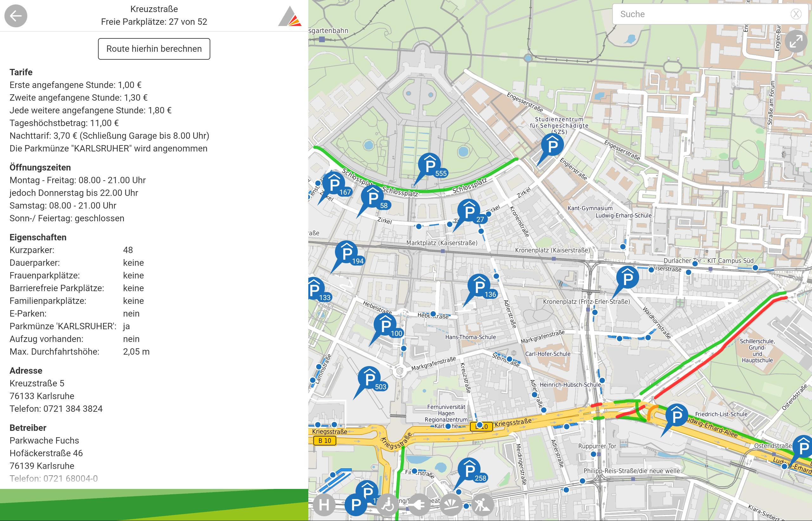Click 'Samstag: 08.00 - 21.00 Uhr'
Screen dimensions: 812x521
63,206
